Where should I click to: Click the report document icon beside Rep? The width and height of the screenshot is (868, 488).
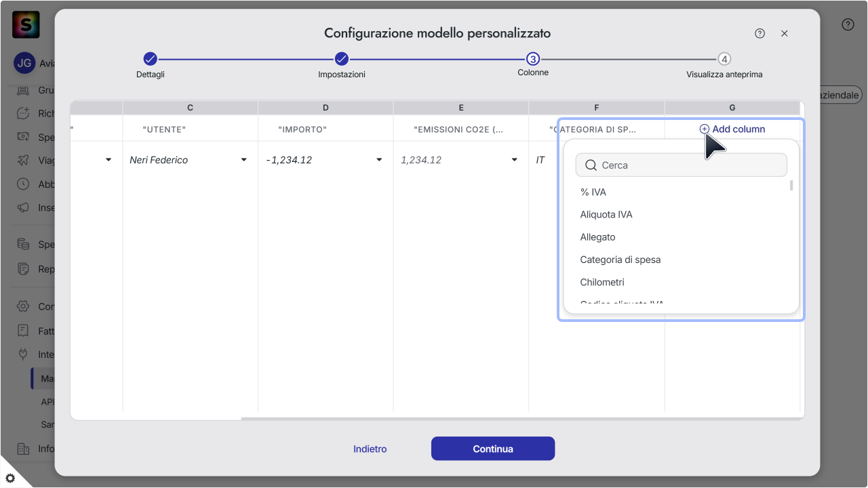pos(23,269)
